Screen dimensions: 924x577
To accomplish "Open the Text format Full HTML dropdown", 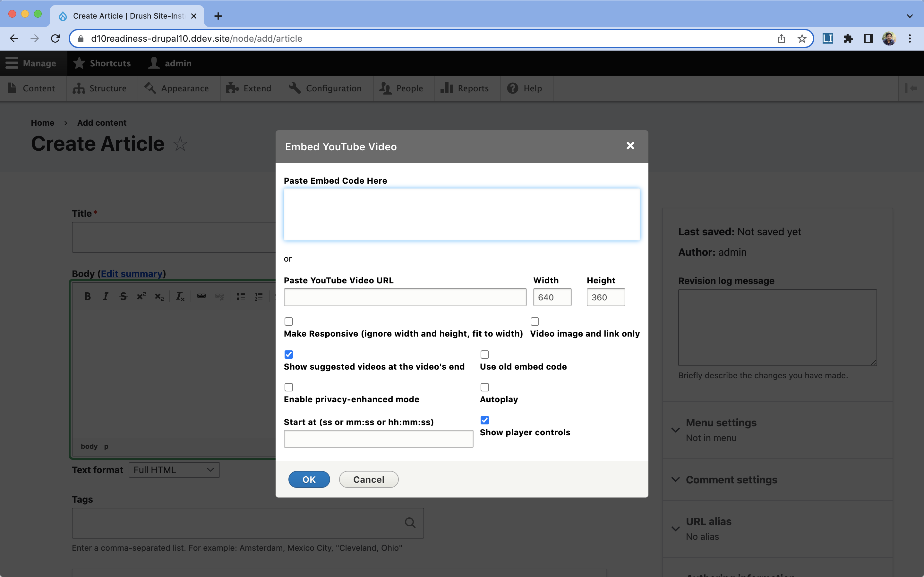I will click(x=174, y=470).
